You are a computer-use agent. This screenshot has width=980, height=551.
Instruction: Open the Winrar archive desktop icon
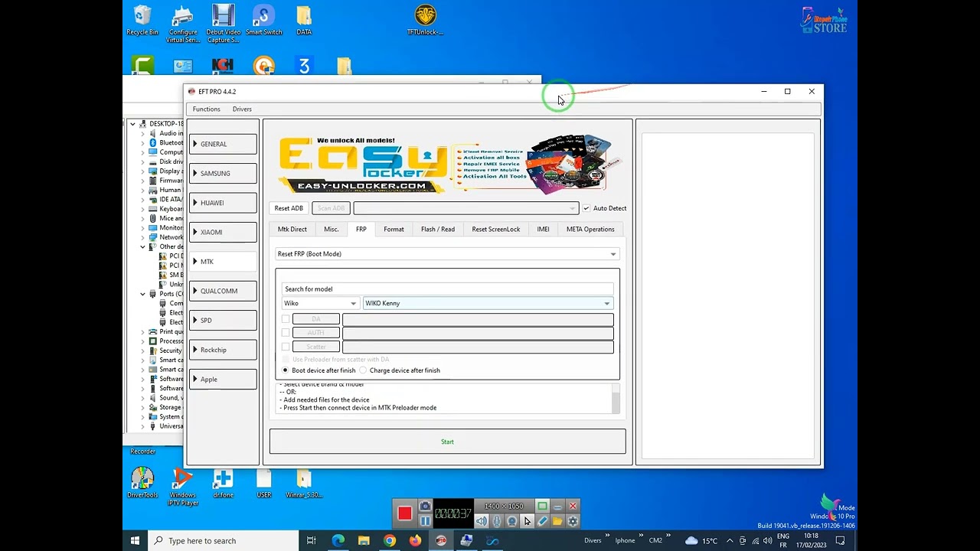pyautogui.click(x=304, y=484)
